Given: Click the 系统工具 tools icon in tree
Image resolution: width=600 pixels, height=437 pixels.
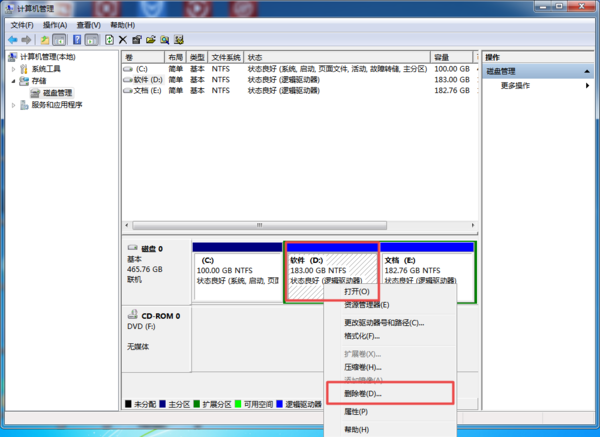Looking at the screenshot, I should (24, 69).
